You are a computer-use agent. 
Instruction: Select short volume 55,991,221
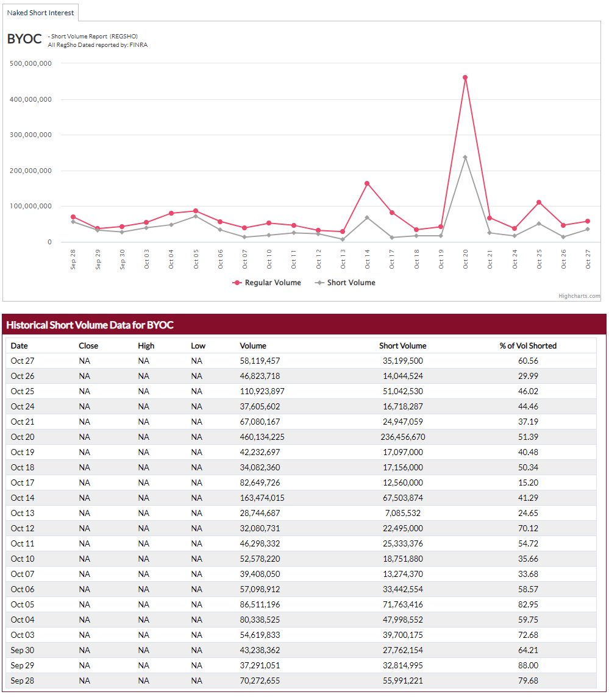(x=402, y=681)
